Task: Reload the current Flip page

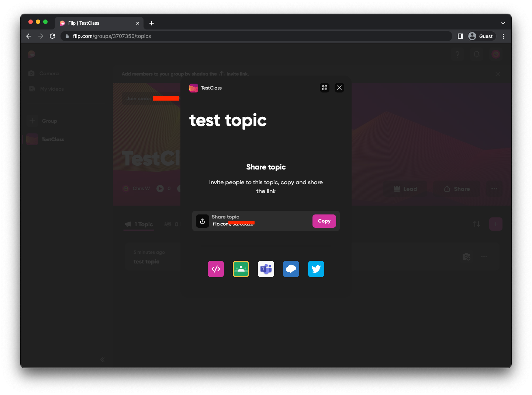Action: click(52, 36)
